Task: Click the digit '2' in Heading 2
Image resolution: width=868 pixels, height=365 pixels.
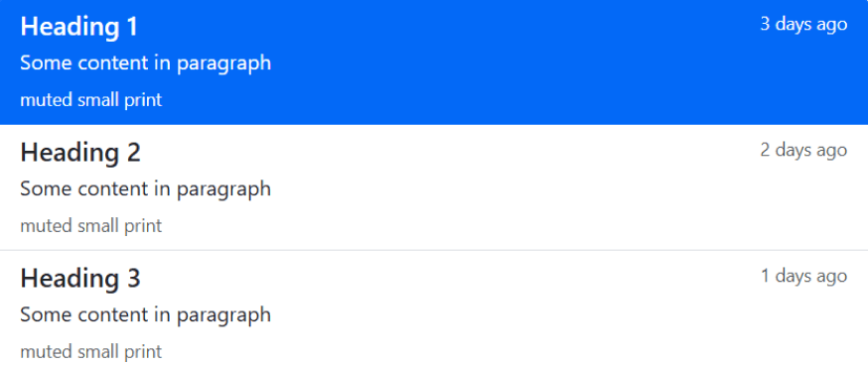Action: pos(133,153)
